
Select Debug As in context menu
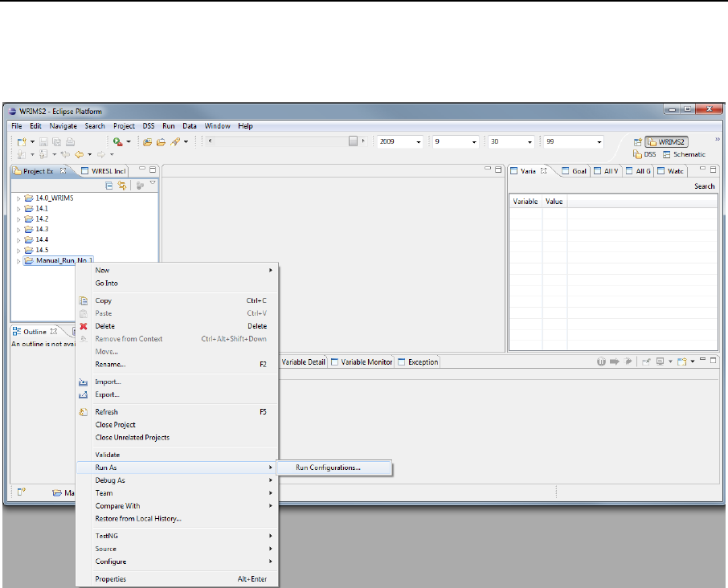[x=177, y=480]
